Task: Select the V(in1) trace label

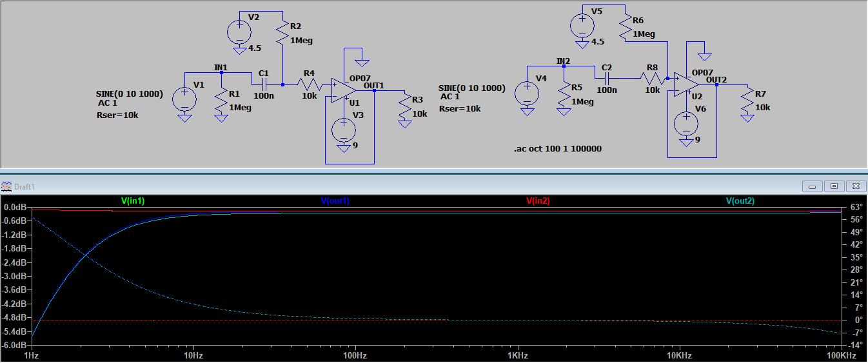Action: point(133,201)
